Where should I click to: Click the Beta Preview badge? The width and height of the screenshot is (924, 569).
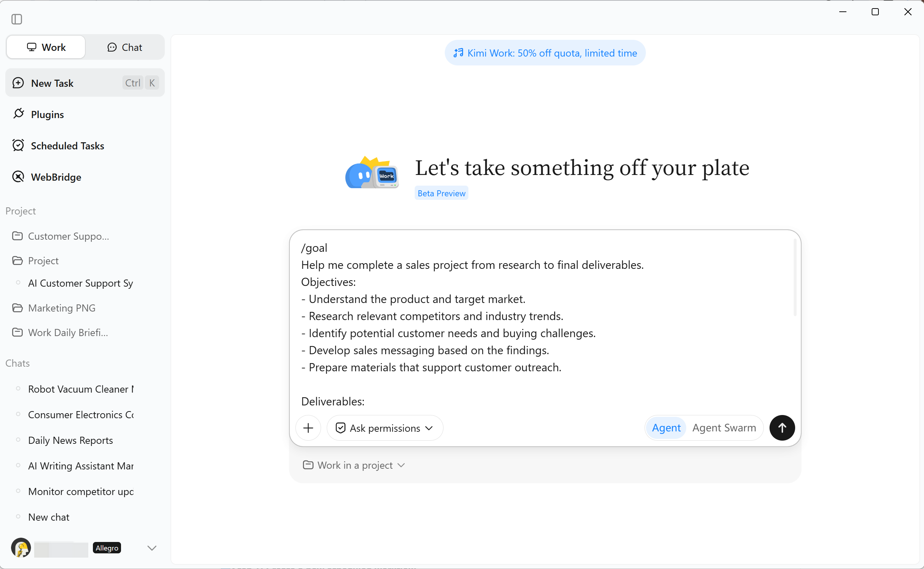point(441,193)
